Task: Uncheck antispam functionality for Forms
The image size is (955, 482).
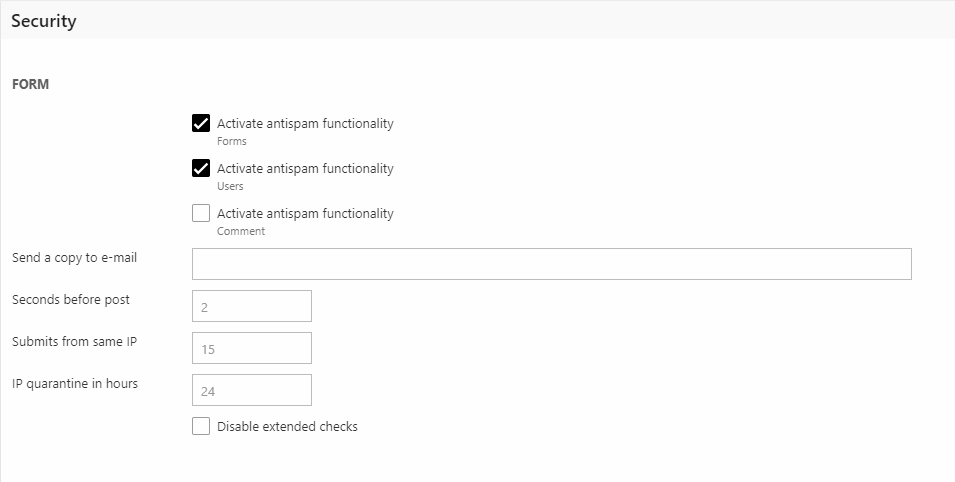Action: [201, 124]
